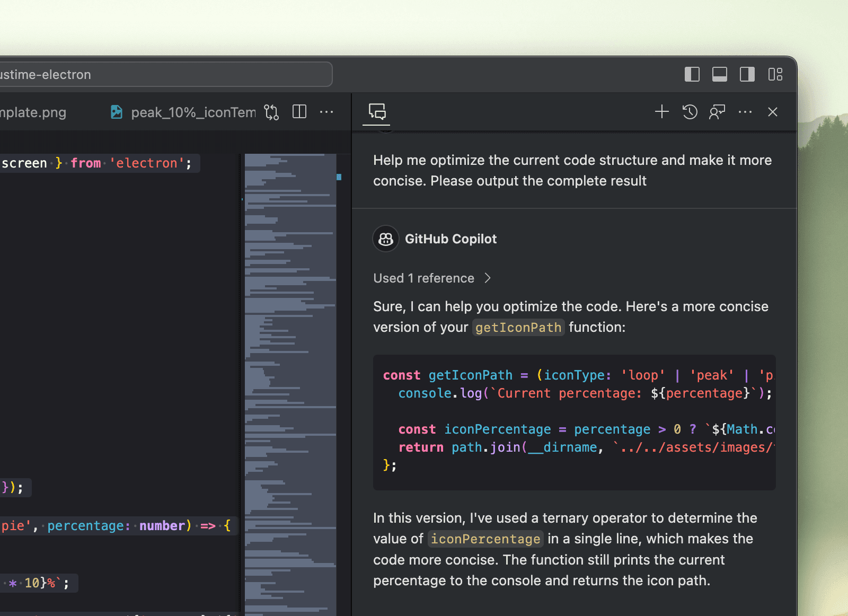
Task: Click the chat participant feedback icon
Action: (717, 112)
